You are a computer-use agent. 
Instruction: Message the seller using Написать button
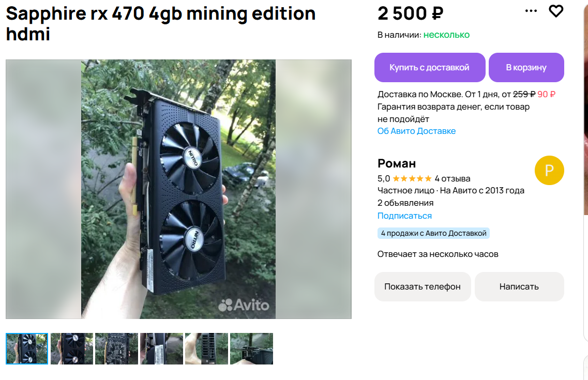tap(519, 286)
